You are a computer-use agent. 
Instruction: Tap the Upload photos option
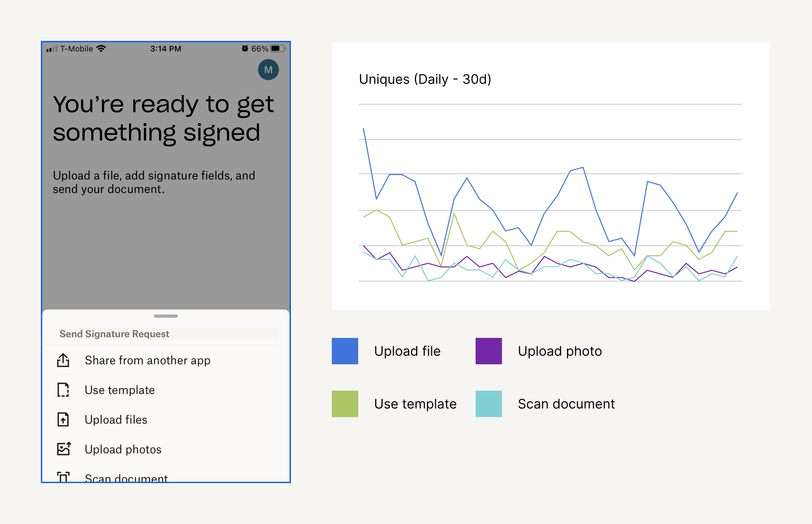click(123, 449)
